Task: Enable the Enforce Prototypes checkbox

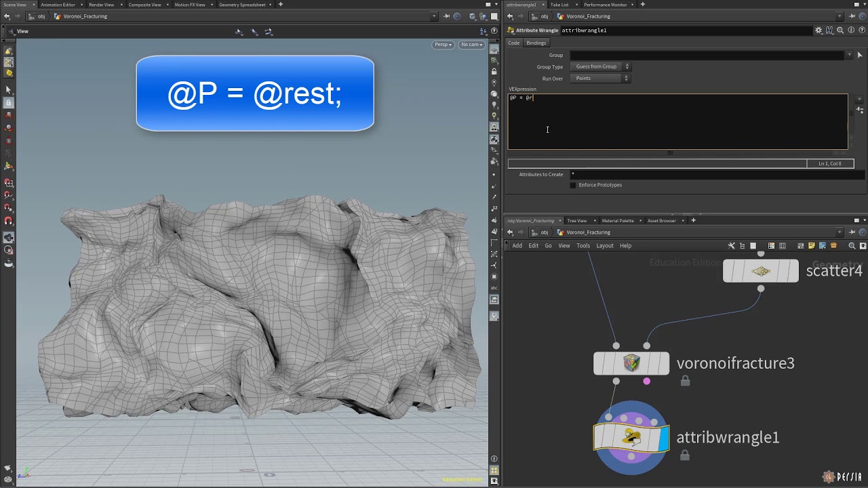Action: [x=573, y=185]
